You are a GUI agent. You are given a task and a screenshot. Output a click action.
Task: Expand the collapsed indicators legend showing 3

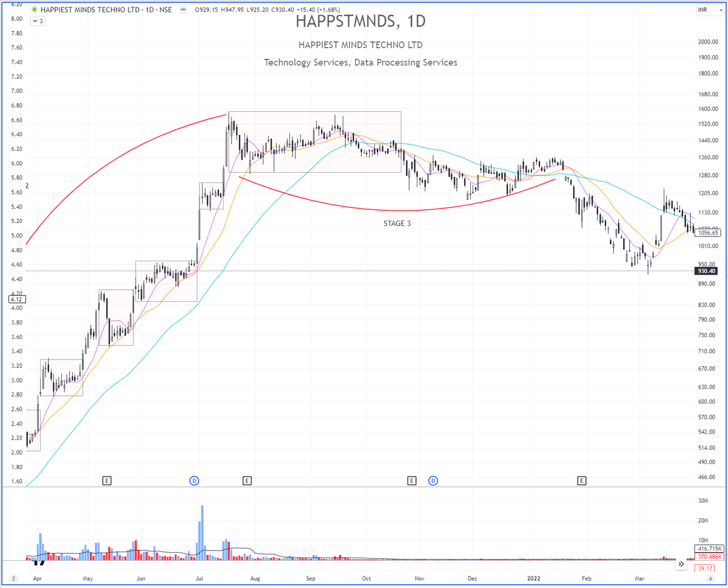tap(38, 21)
